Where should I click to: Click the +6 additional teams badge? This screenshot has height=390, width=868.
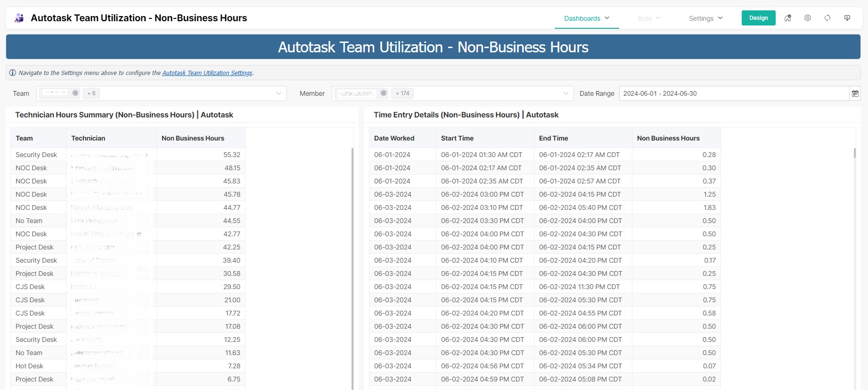click(91, 93)
